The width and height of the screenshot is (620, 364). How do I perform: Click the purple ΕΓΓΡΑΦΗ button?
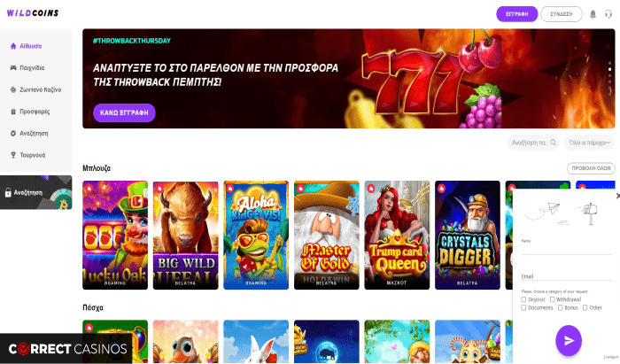(x=516, y=14)
